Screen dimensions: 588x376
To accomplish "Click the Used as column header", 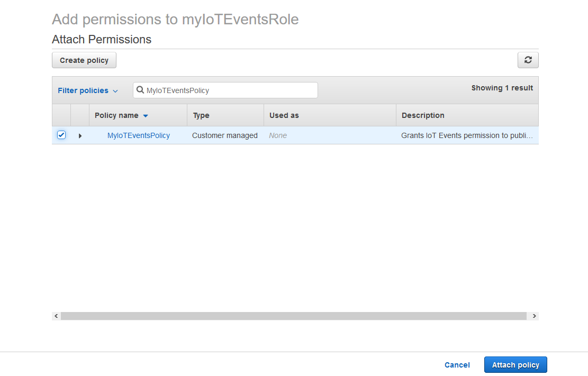I will point(284,115).
